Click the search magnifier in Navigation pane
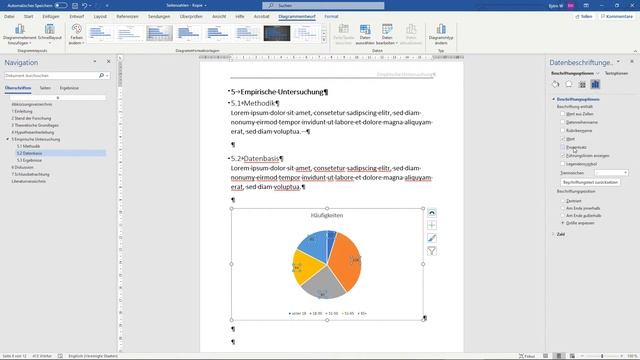This screenshot has height=360, width=640. click(x=101, y=76)
